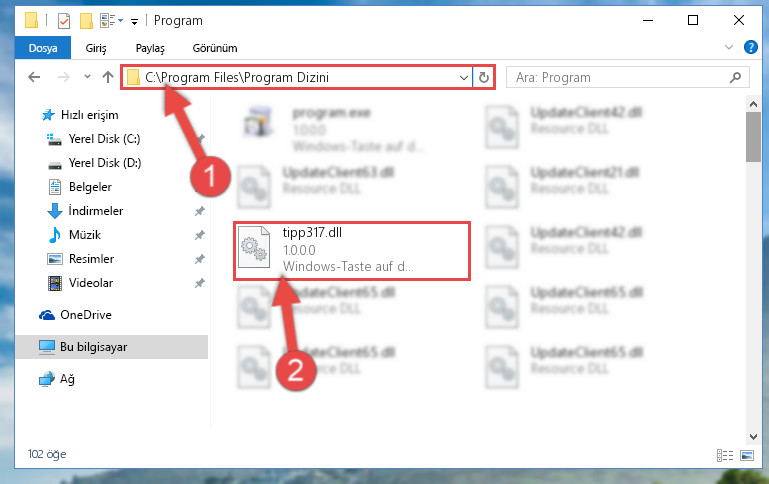Expand the address bar history dropdown
Viewport: 769px width, 484px height.
[463, 77]
